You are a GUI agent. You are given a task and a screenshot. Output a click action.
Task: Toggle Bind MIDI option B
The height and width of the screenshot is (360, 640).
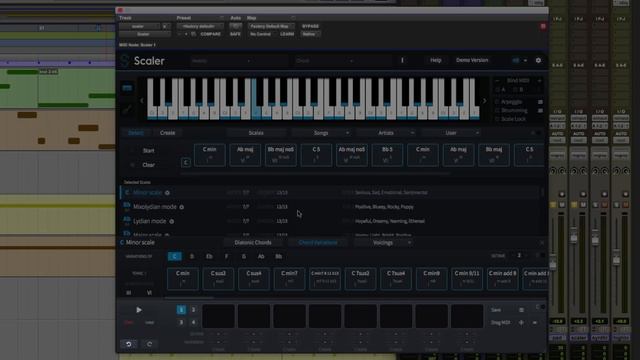(x=515, y=90)
